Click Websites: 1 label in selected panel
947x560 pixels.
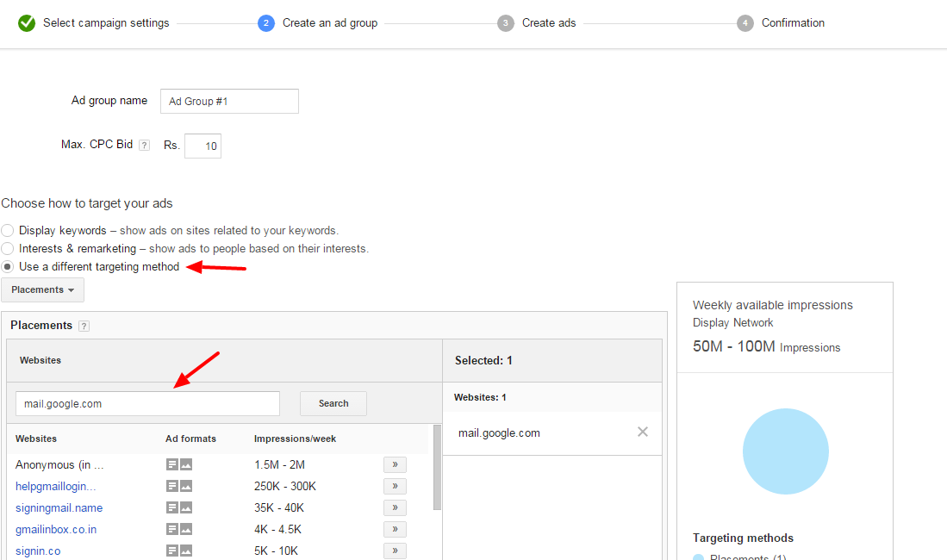tap(480, 397)
